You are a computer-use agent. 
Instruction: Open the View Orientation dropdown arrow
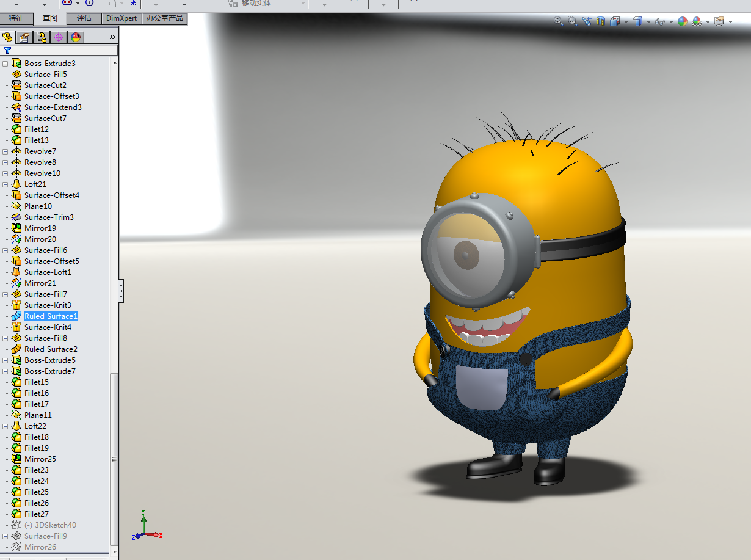[x=625, y=22]
